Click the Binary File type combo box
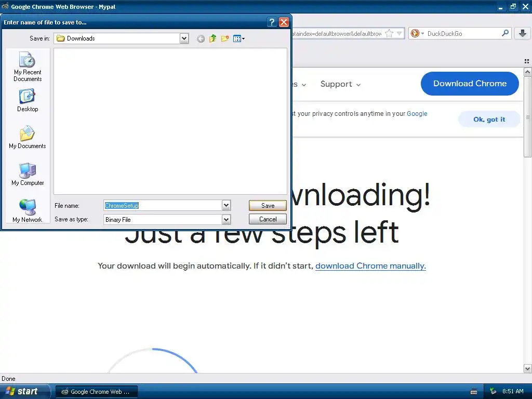This screenshot has width=532, height=399. point(167,220)
